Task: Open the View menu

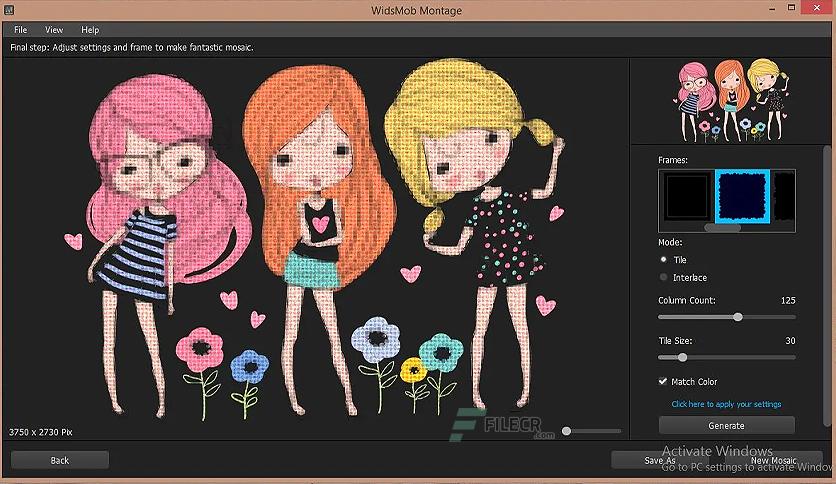Action: [x=54, y=30]
